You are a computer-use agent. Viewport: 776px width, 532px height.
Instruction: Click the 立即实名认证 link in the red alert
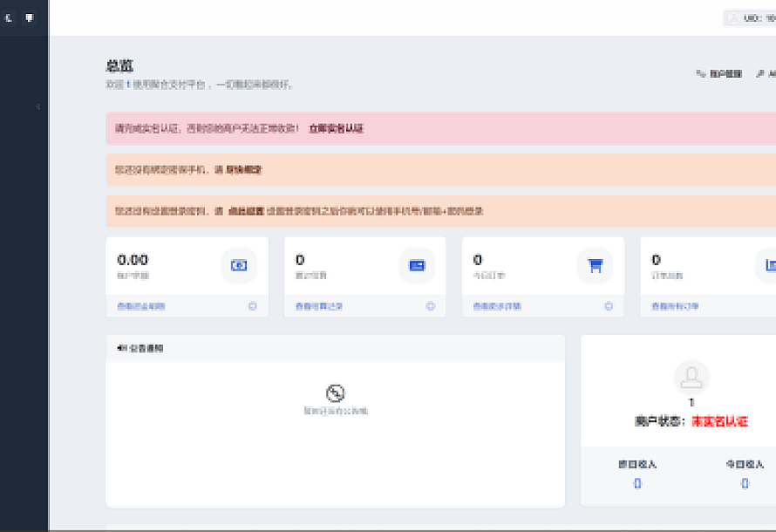[336, 128]
